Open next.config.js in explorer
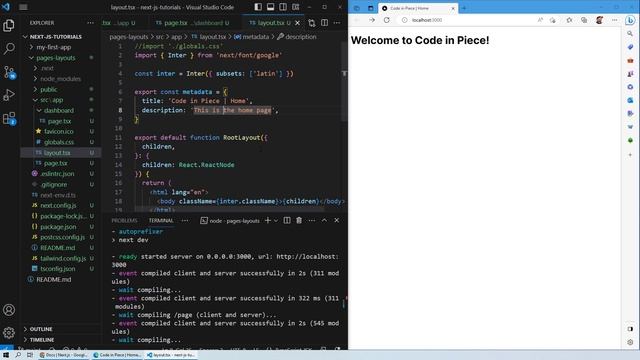Viewport: 640px width, 360px height. point(61,205)
